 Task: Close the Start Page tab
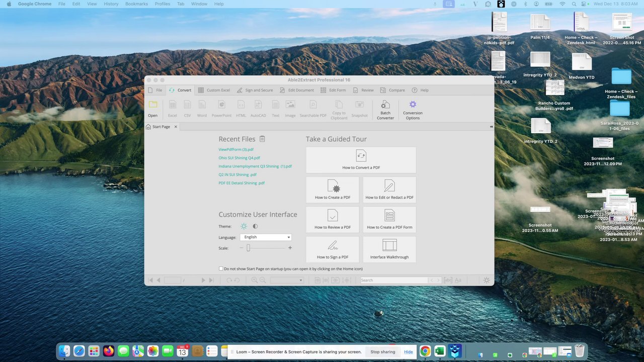tap(176, 127)
